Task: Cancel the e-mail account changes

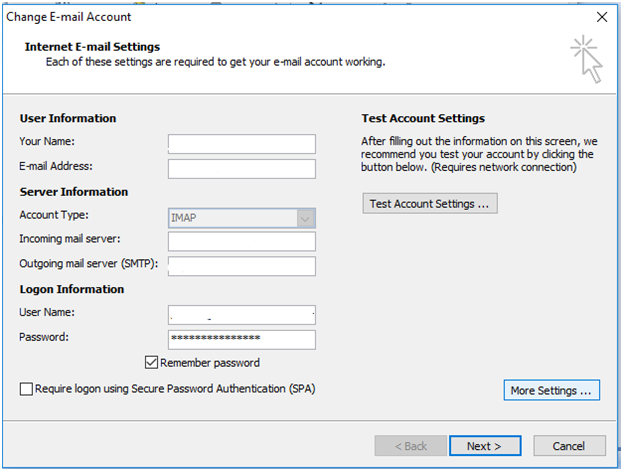Action: [569, 446]
